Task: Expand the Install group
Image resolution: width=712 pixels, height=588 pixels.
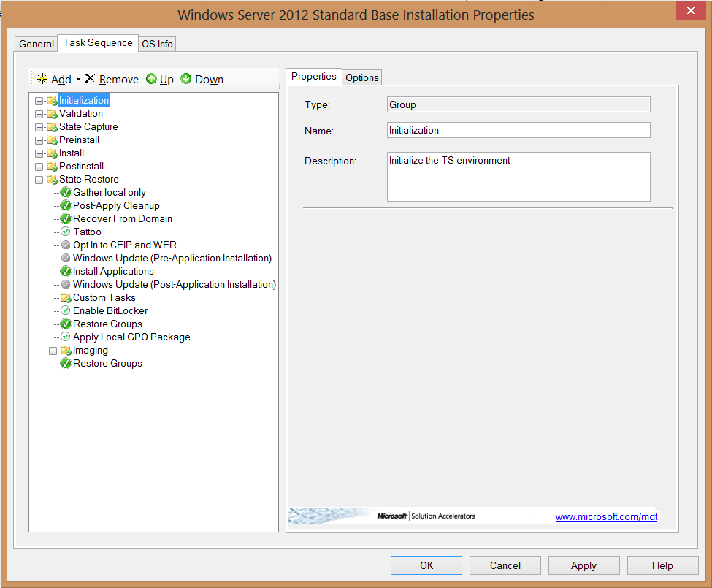Action: coord(39,153)
